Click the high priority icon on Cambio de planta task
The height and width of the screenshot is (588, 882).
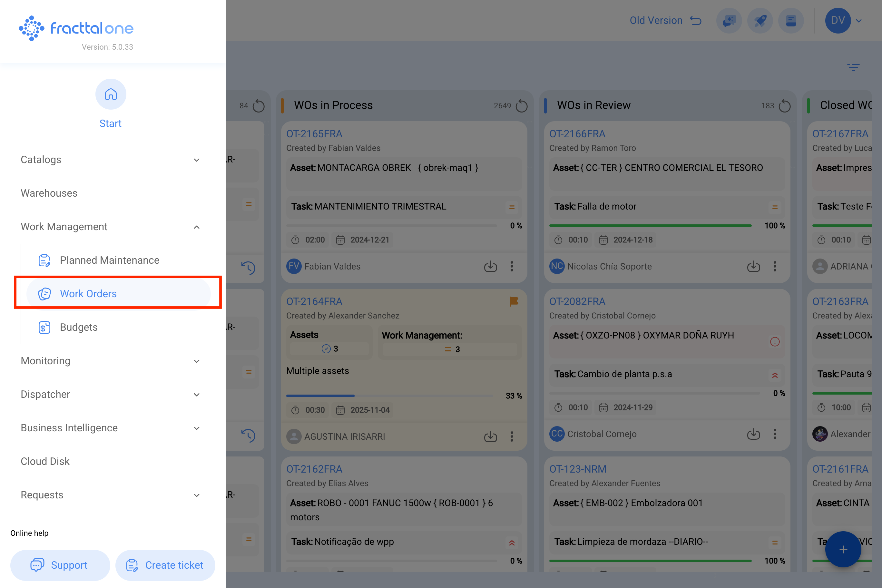tap(775, 375)
